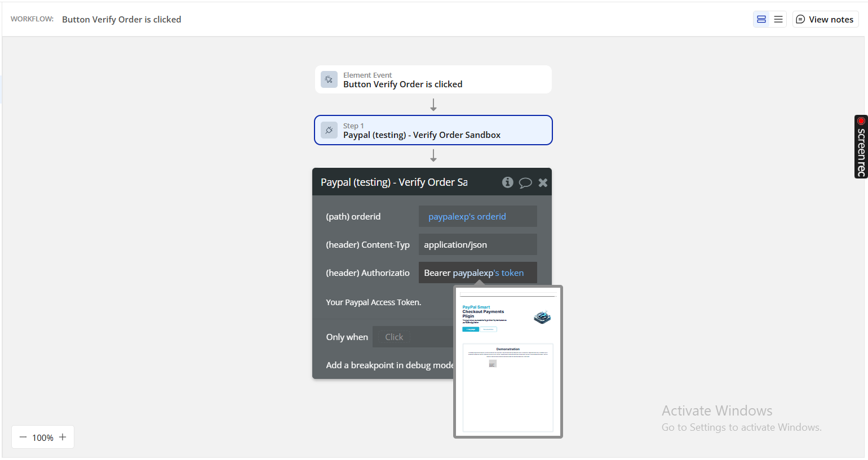868x460 pixels.
Task: Open the info icon in the action panel
Action: tap(507, 182)
